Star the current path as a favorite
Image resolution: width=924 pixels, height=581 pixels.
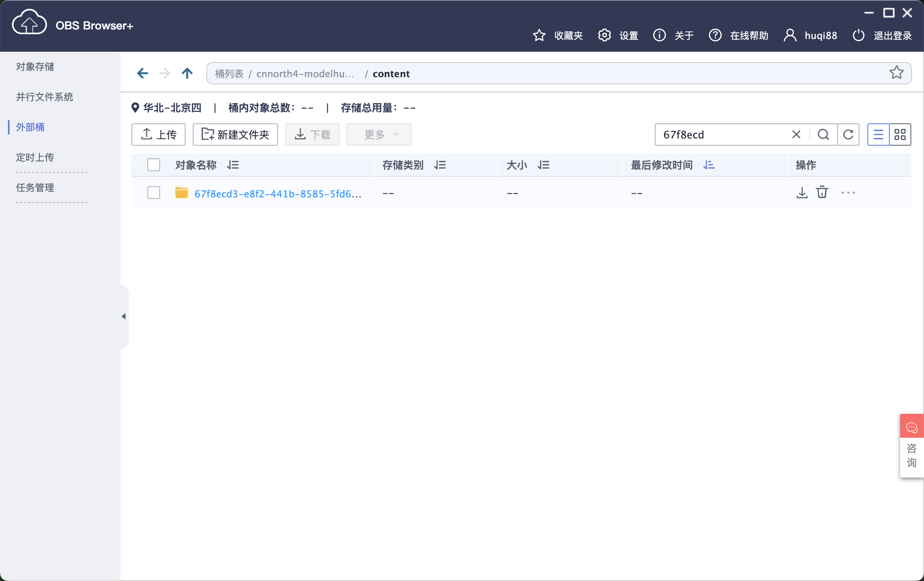pyautogui.click(x=896, y=73)
